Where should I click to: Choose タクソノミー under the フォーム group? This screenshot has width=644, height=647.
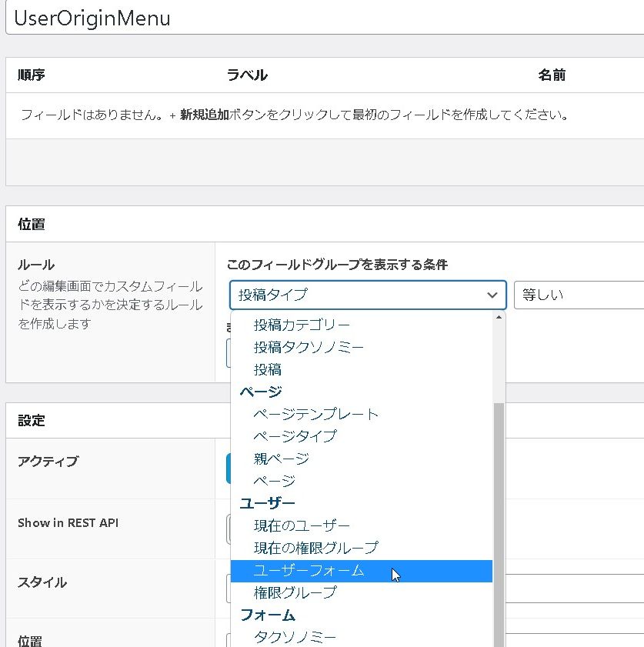pyautogui.click(x=295, y=637)
